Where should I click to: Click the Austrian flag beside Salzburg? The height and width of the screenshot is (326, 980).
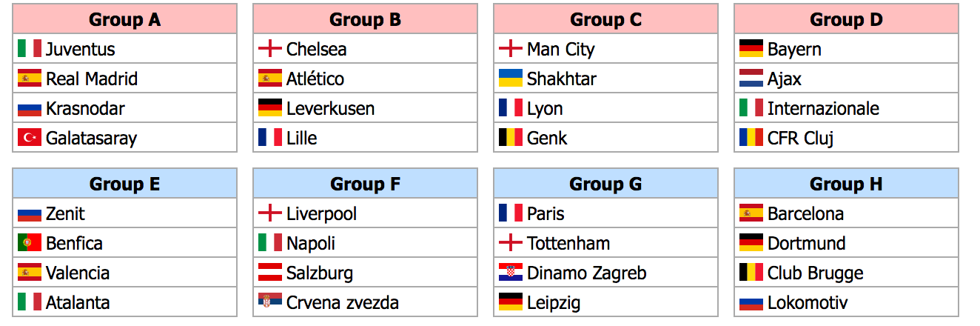[270, 273]
